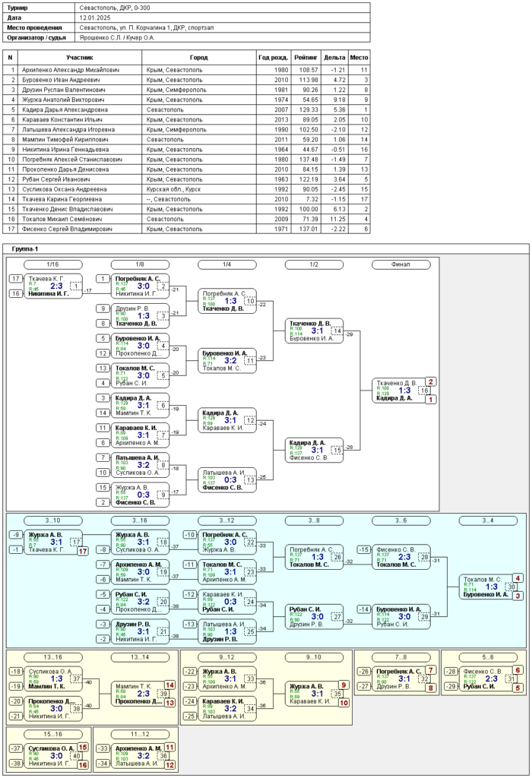Screen dimensions: 532x778
Task: Click participant 'Ткачева Карина Георгиевна' in table
Action: [x=62, y=199]
